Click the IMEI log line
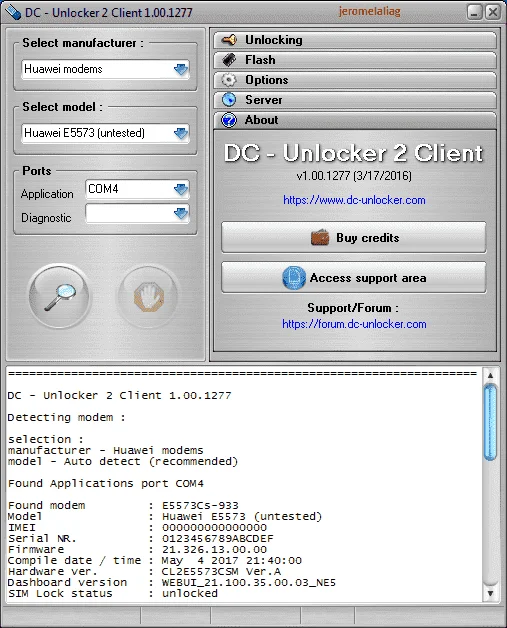The height and width of the screenshot is (628, 507). 137,527
